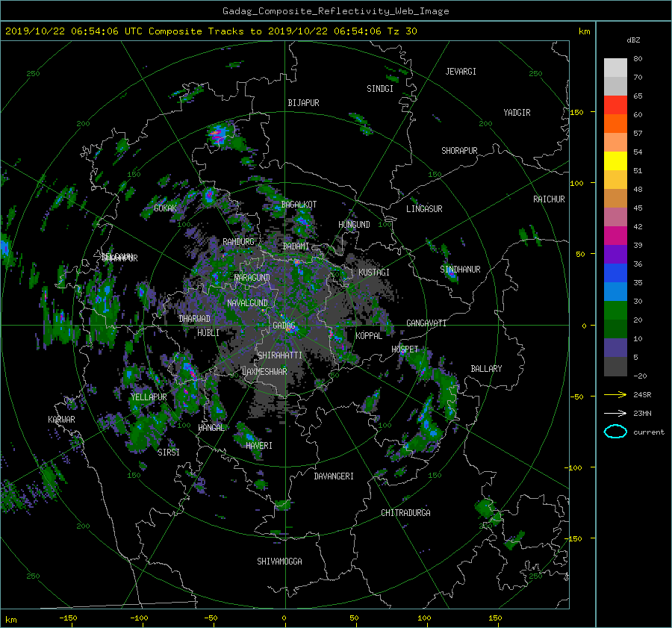Image resolution: width=672 pixels, height=628 pixels.
Task: Click the current legend label text
Action: pyautogui.click(x=648, y=432)
